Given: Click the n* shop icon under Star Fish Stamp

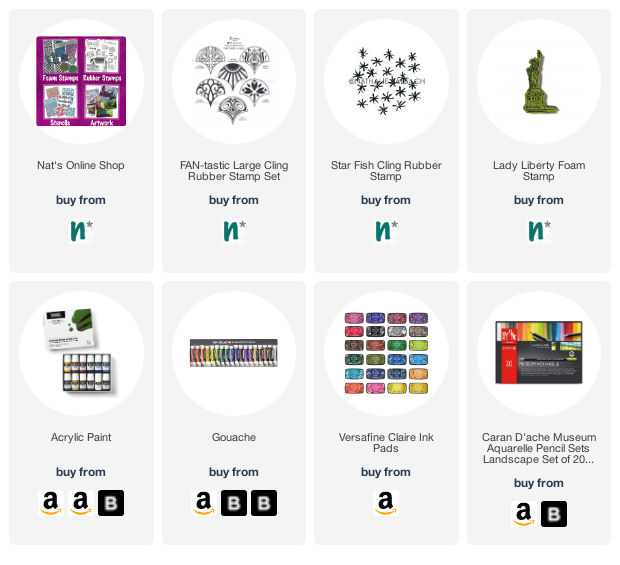Looking at the screenshot, I should click(386, 231).
